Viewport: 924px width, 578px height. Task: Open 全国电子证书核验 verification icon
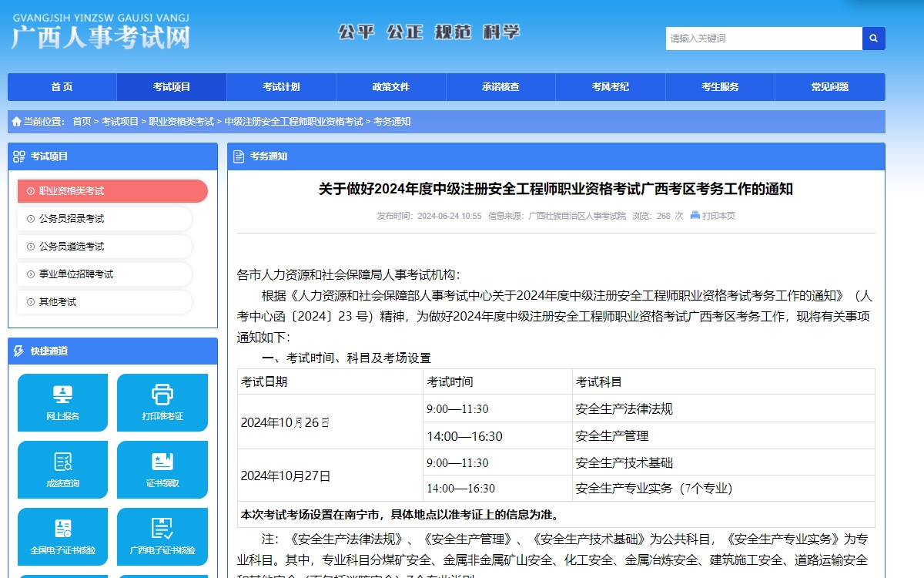tap(62, 536)
